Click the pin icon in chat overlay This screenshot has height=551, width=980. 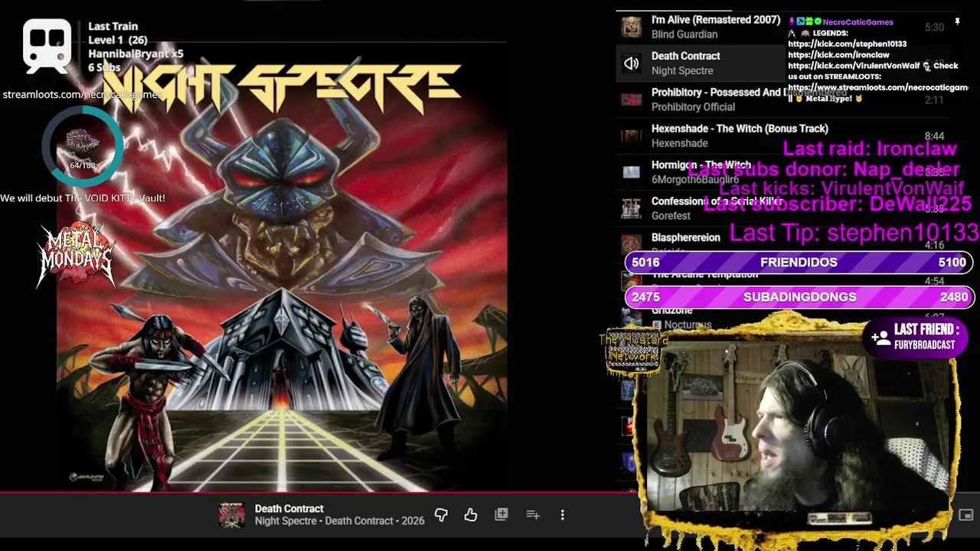click(x=957, y=22)
